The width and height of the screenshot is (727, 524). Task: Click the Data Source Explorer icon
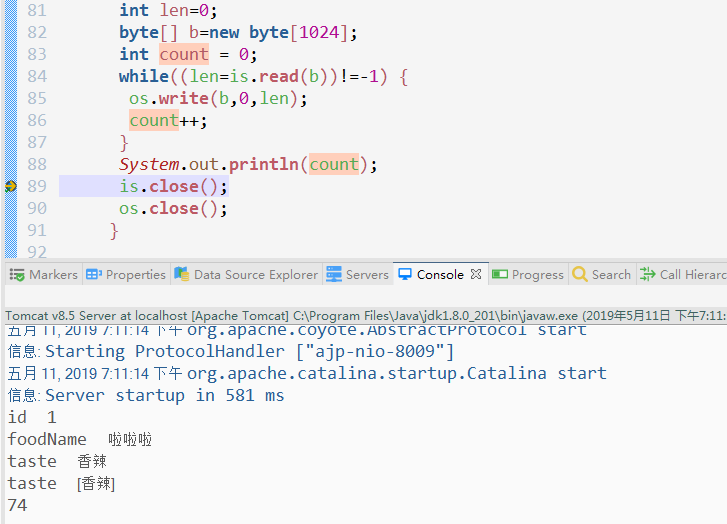click(x=181, y=274)
